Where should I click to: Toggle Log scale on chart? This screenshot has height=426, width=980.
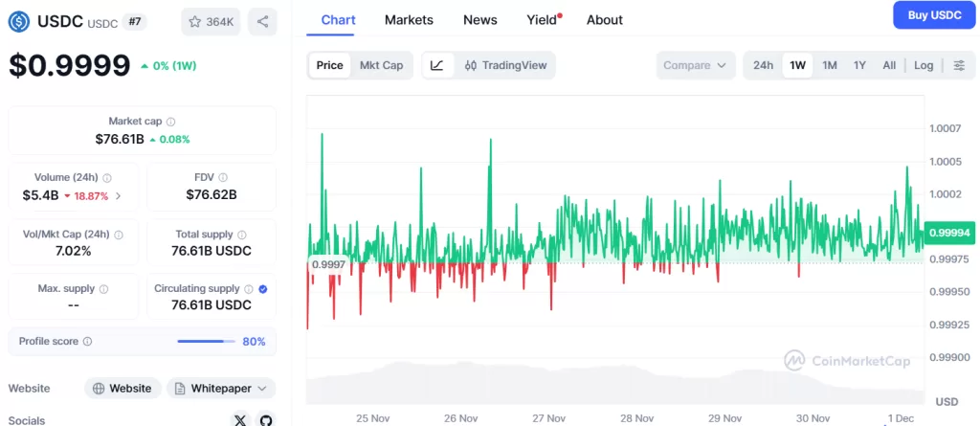(x=923, y=65)
